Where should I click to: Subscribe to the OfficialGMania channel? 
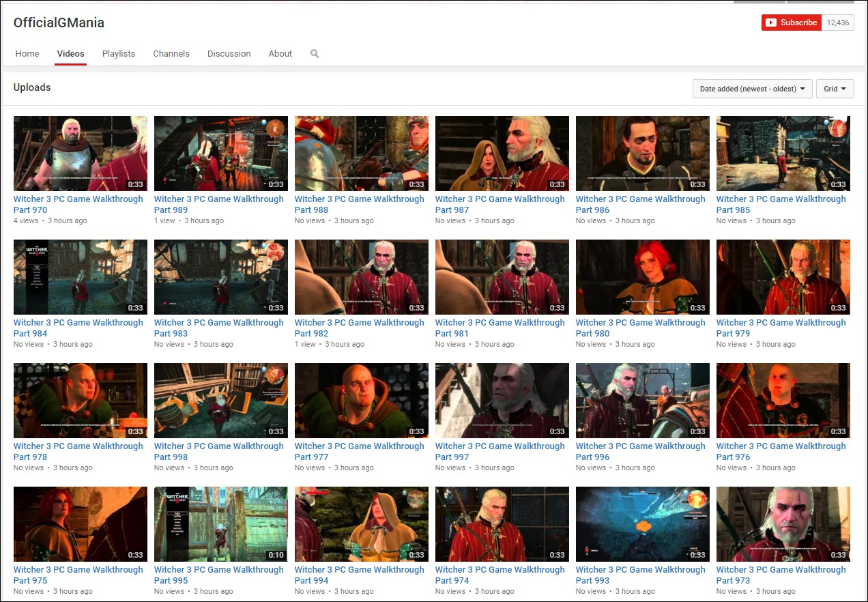coord(792,23)
